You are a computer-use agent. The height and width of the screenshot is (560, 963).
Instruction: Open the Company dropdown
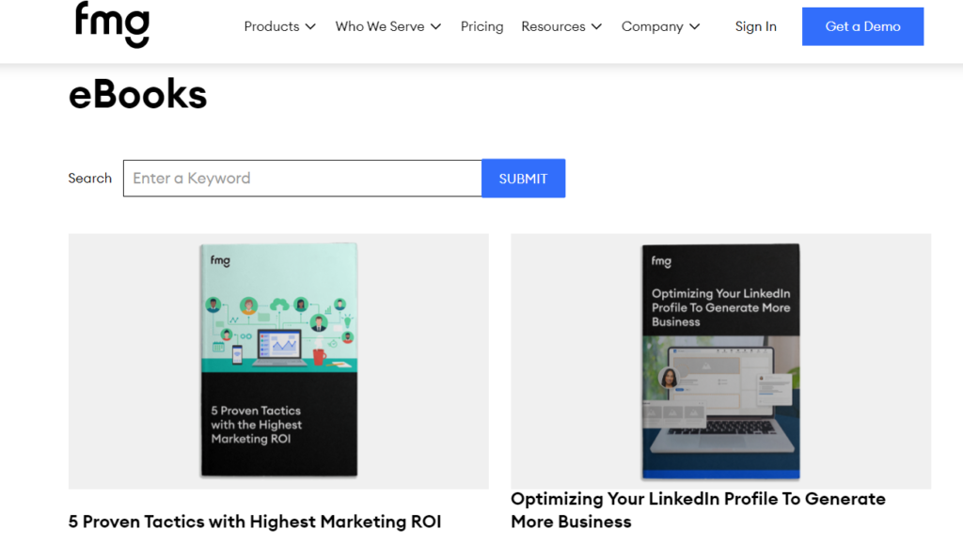tap(654, 26)
